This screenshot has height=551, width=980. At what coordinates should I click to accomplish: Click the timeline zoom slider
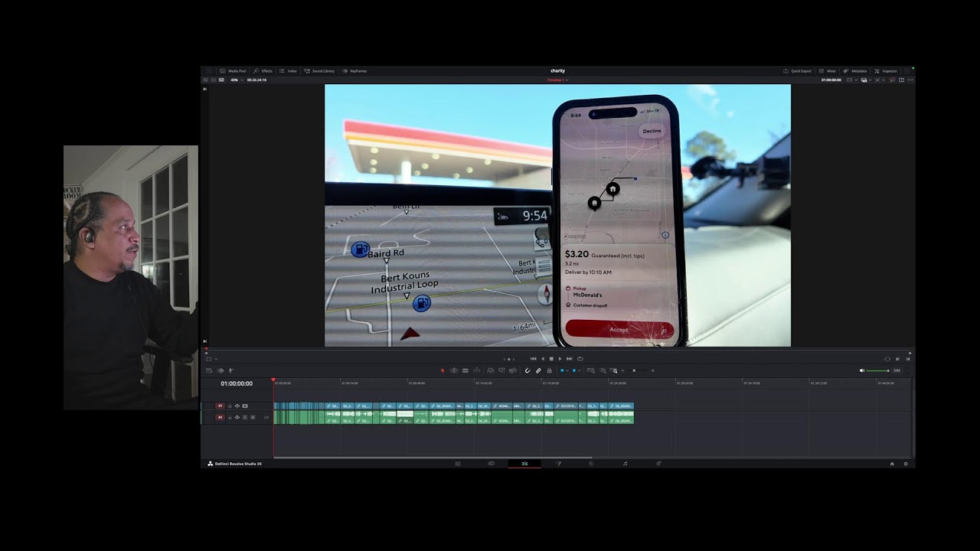click(x=637, y=370)
